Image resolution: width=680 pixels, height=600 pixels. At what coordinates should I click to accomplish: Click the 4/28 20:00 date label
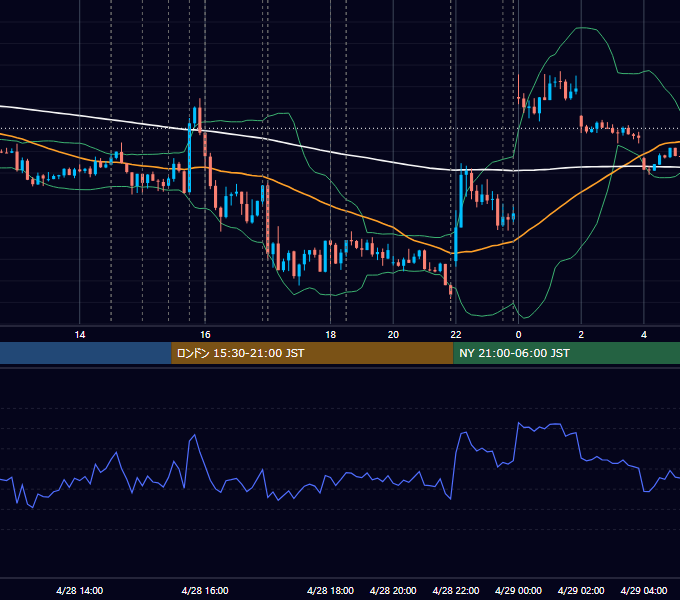(393, 590)
